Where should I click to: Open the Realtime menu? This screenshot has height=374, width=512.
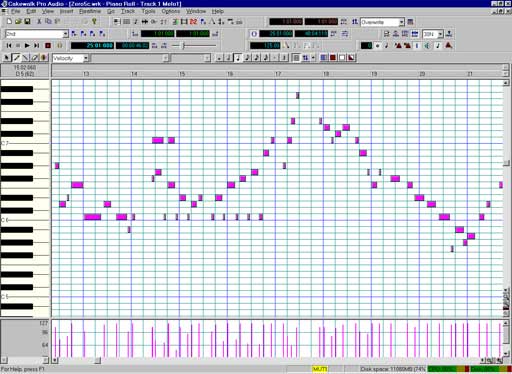(90, 11)
